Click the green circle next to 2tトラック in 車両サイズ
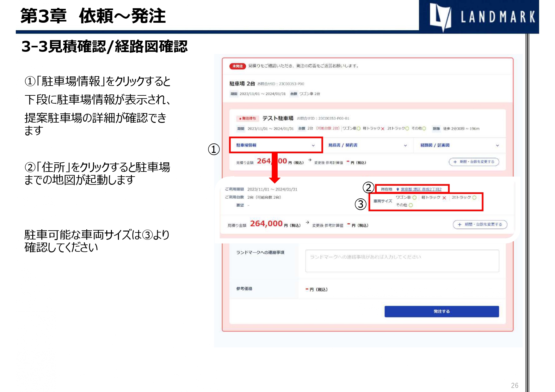 coord(474,197)
